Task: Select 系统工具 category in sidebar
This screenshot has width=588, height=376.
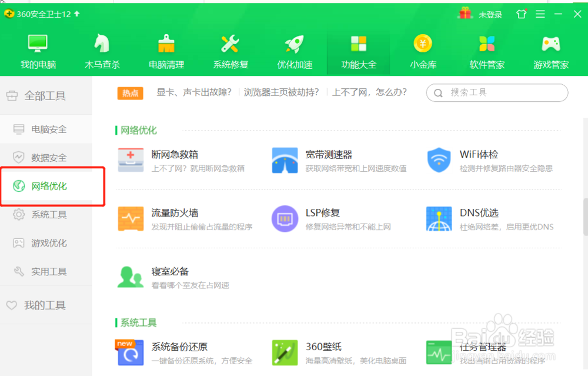Action: pyautogui.click(x=46, y=215)
